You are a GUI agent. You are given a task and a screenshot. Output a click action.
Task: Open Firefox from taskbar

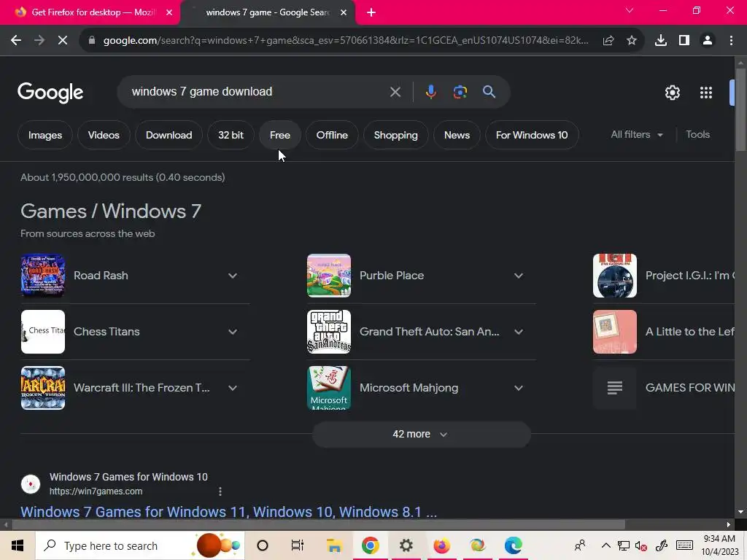pyautogui.click(x=441, y=545)
